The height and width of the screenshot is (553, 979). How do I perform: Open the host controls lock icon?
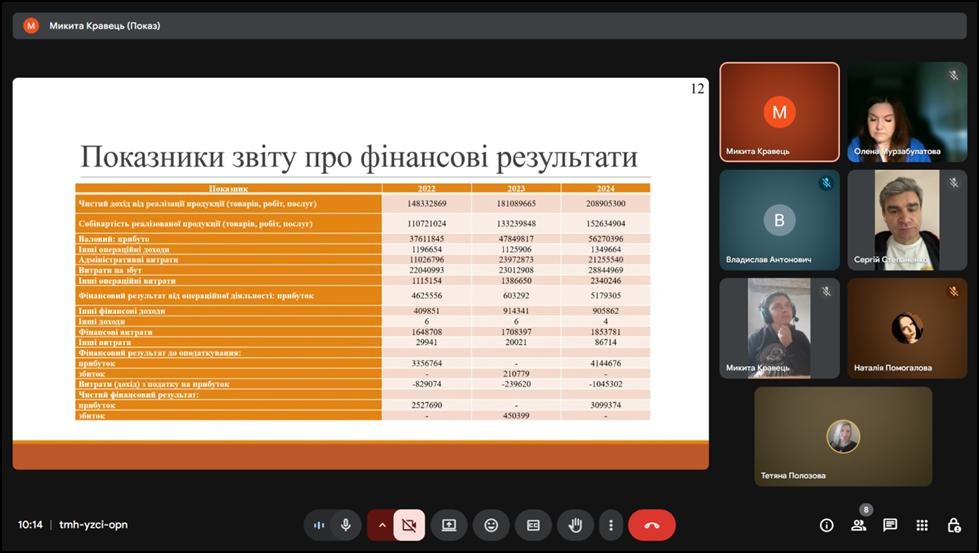coord(954,525)
